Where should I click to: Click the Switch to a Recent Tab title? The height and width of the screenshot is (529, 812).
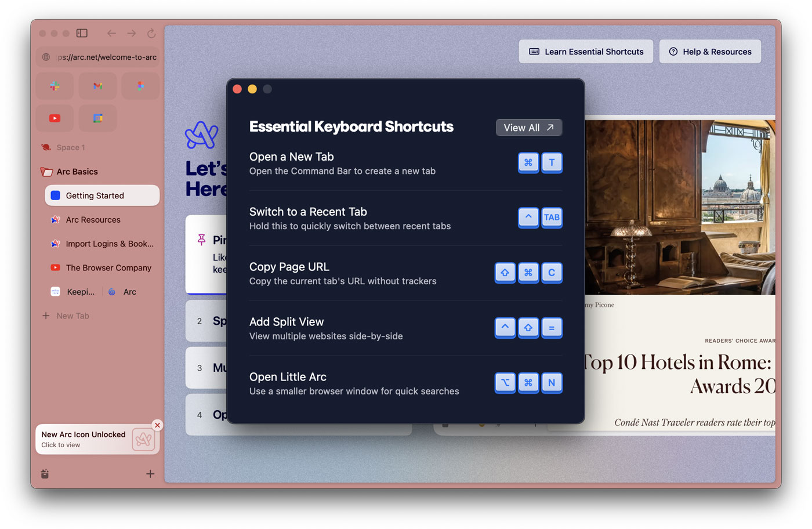coord(308,212)
